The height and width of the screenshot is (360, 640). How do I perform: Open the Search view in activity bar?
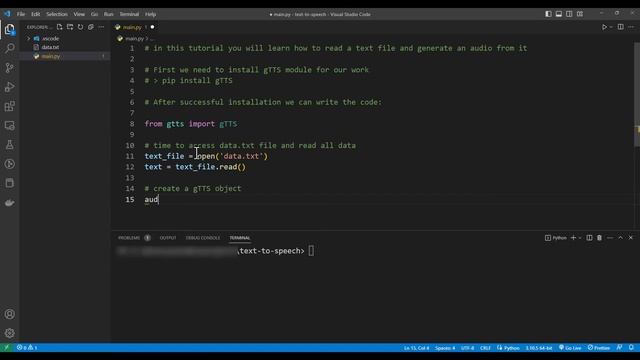click(x=9, y=48)
